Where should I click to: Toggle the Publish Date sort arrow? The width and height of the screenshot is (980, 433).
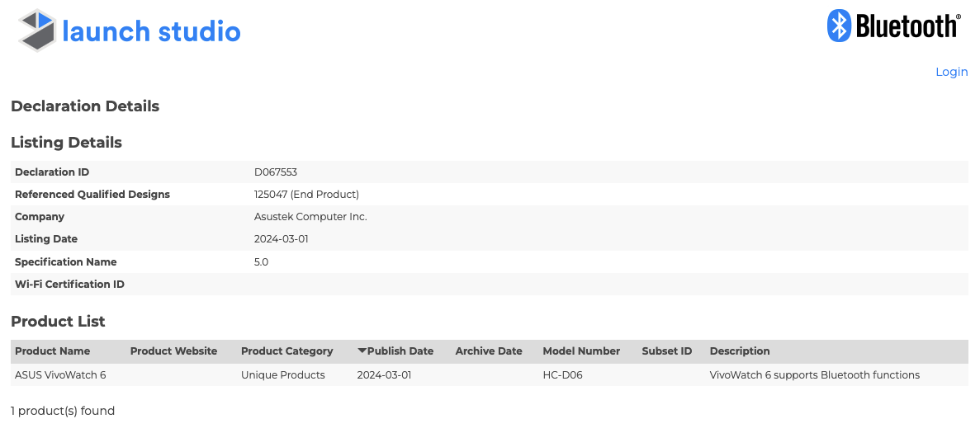[x=362, y=351]
